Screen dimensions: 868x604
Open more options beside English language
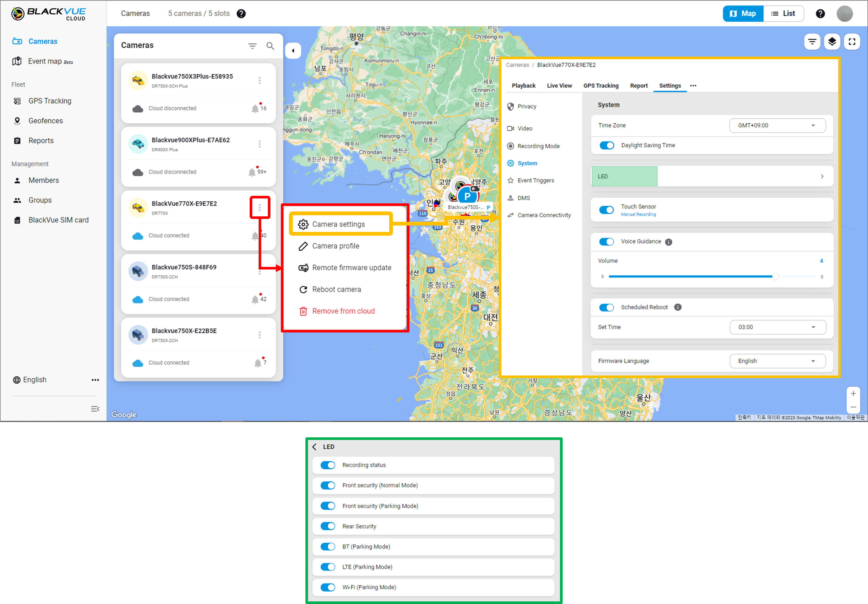click(x=95, y=380)
